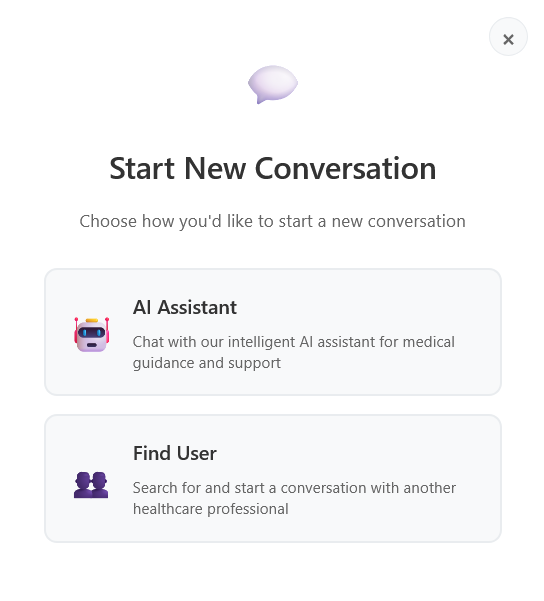Close the Start New Conversation dialog
The width and height of the screenshot is (544, 601).
pyautogui.click(x=508, y=37)
